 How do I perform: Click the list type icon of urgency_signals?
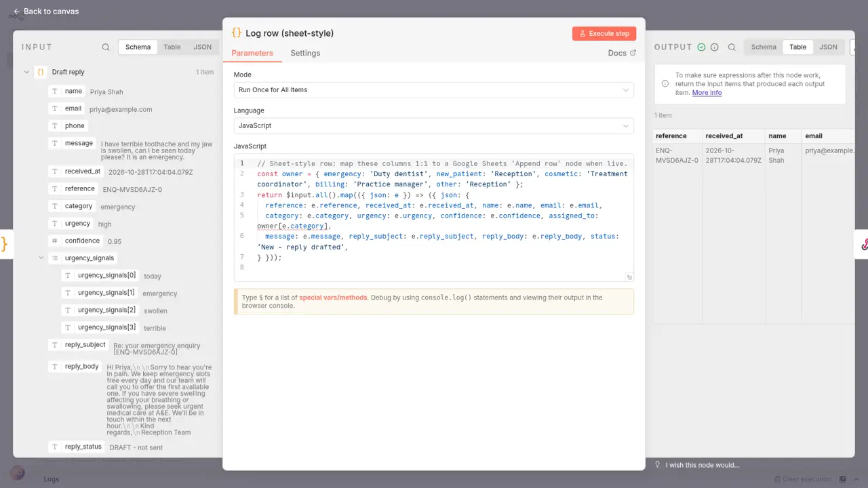tap(54, 258)
